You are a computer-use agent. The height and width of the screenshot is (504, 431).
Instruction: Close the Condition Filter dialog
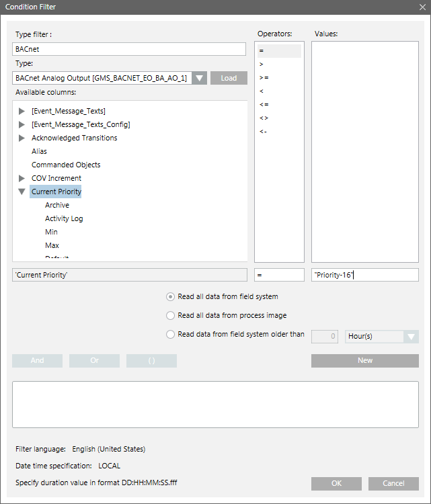pyautogui.click(x=422, y=7)
